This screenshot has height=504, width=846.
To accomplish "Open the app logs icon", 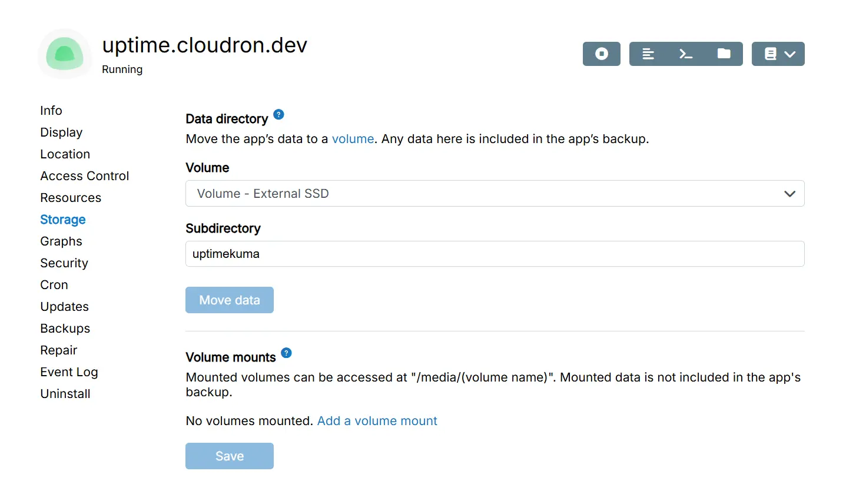I will coord(648,54).
